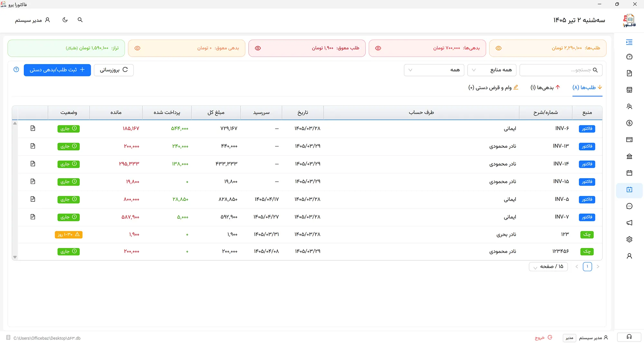Screen dimensions: 644x343
Task: Toggle visibility of طلب‌ها total card
Action: [x=498, y=48]
